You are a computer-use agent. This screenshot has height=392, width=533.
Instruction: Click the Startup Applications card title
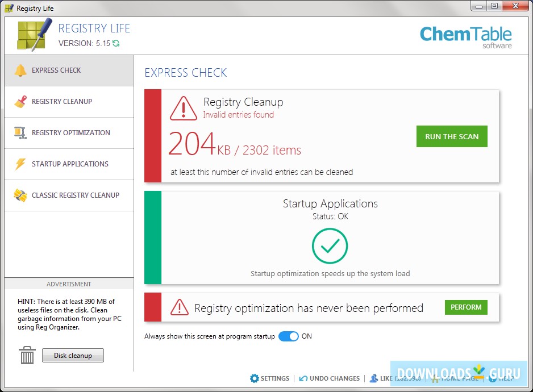[x=330, y=203]
